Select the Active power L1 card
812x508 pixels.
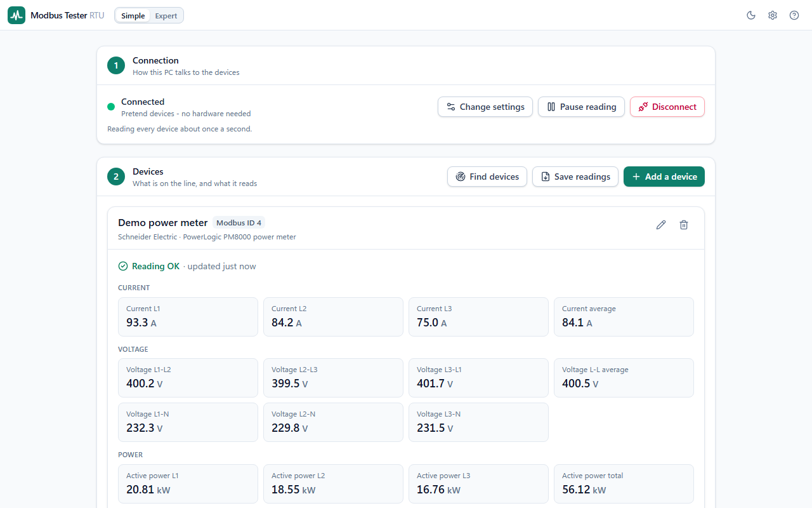tap(188, 484)
